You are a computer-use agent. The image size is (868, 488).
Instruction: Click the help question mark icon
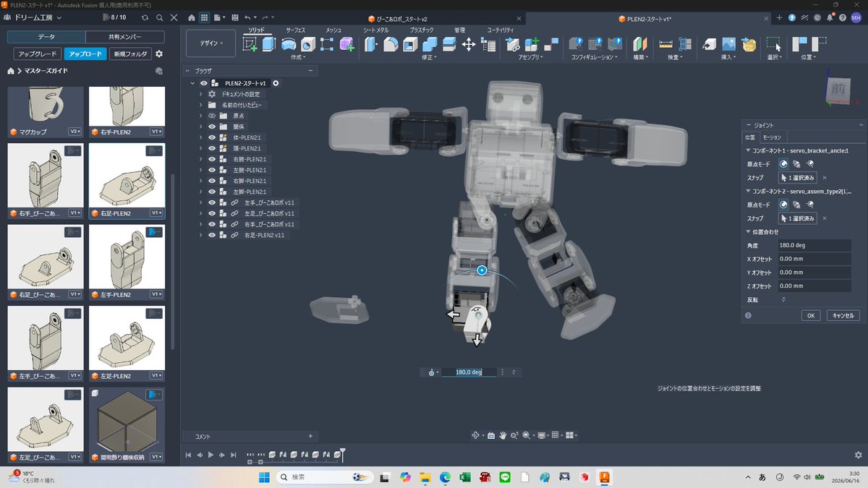pos(843,17)
